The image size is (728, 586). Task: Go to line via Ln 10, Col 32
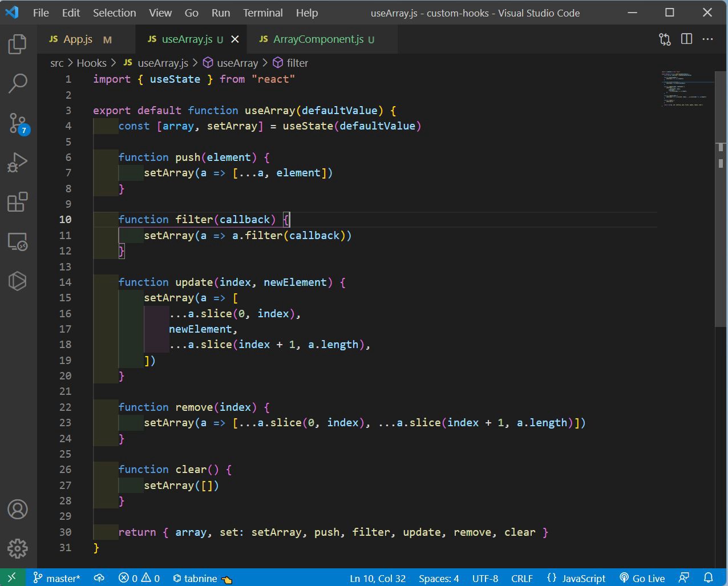(378, 578)
